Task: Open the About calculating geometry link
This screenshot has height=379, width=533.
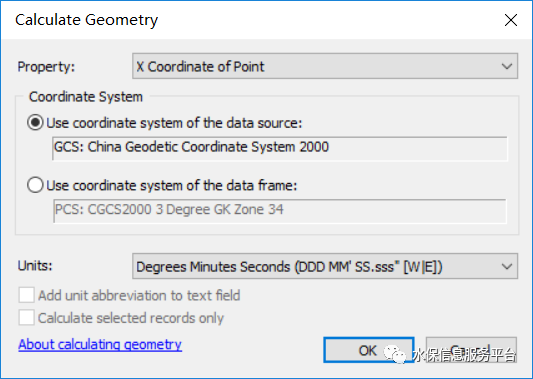Action: pos(100,344)
